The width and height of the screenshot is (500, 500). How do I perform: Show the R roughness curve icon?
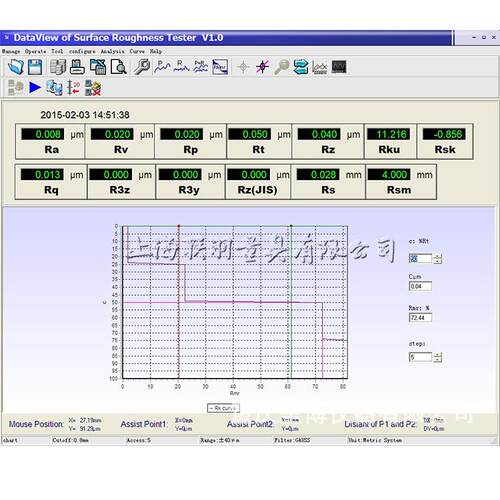pyautogui.click(x=181, y=67)
